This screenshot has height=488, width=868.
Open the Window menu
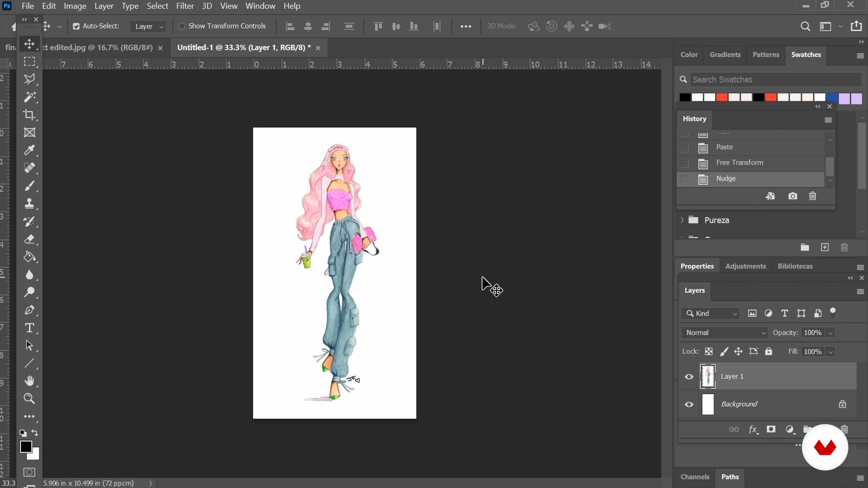[x=260, y=6]
